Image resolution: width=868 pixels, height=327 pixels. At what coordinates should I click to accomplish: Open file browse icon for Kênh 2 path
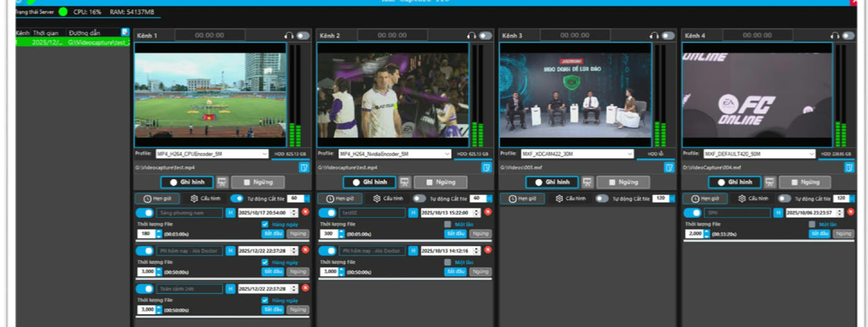click(487, 167)
